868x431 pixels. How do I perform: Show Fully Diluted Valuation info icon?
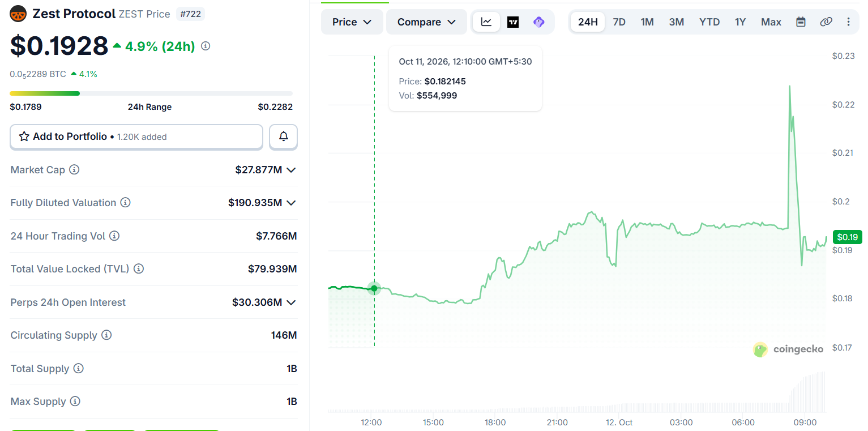[x=126, y=203]
